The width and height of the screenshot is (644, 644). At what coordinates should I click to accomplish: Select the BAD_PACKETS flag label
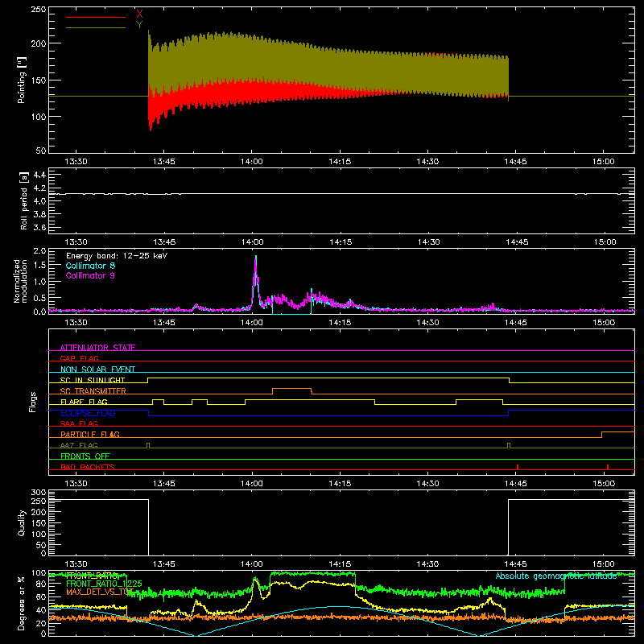pos(88,467)
